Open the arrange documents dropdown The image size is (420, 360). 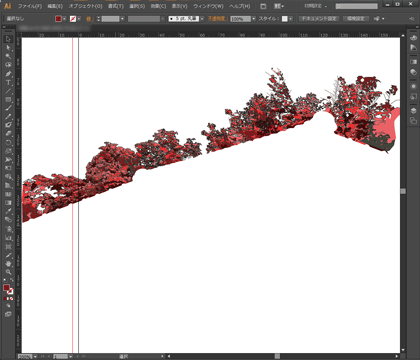pos(279,6)
